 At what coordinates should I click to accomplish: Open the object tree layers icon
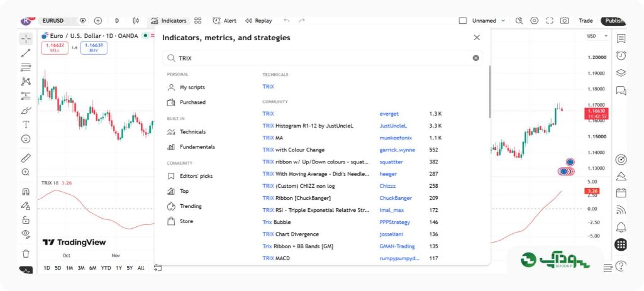pyautogui.click(x=621, y=73)
